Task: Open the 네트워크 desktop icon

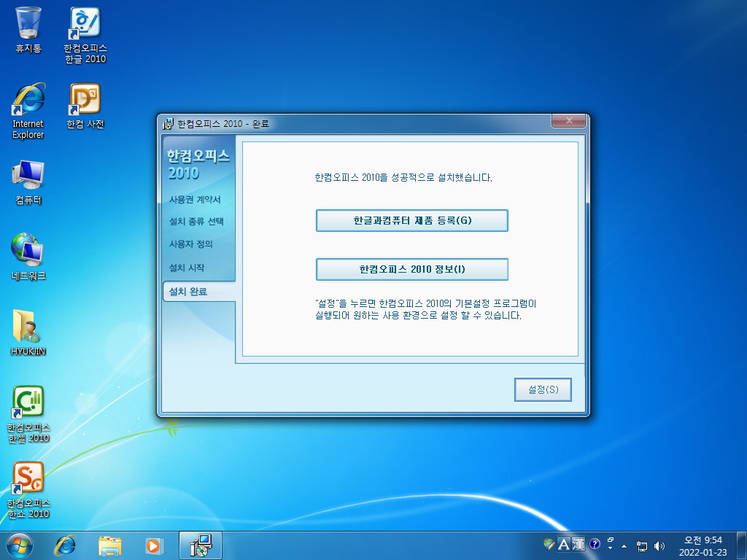Action: (x=28, y=256)
